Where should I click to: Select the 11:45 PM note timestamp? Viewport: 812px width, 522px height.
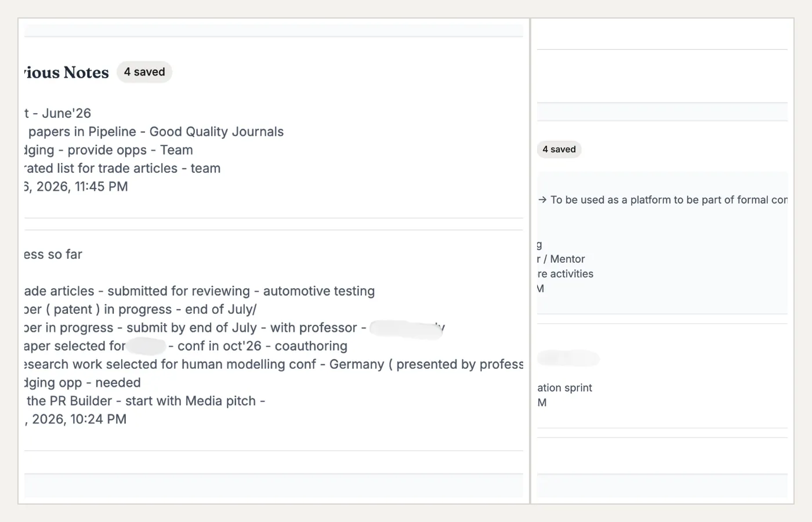tap(76, 187)
